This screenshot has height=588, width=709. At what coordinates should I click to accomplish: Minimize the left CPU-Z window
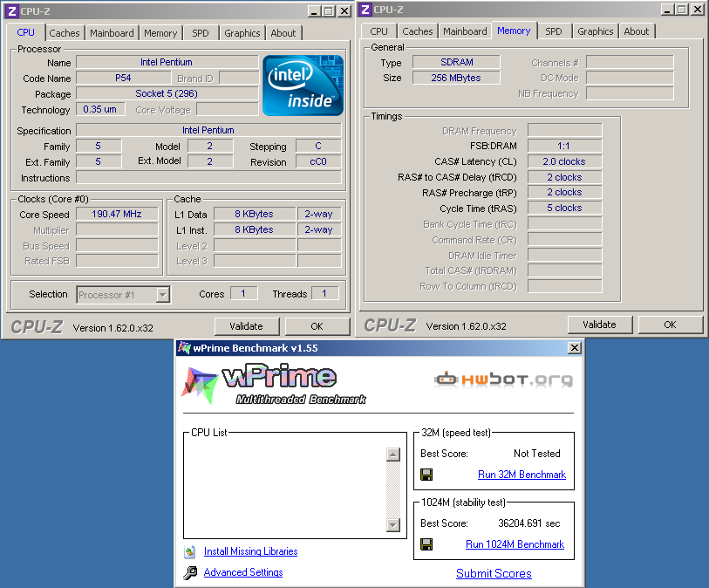pyautogui.click(x=314, y=10)
